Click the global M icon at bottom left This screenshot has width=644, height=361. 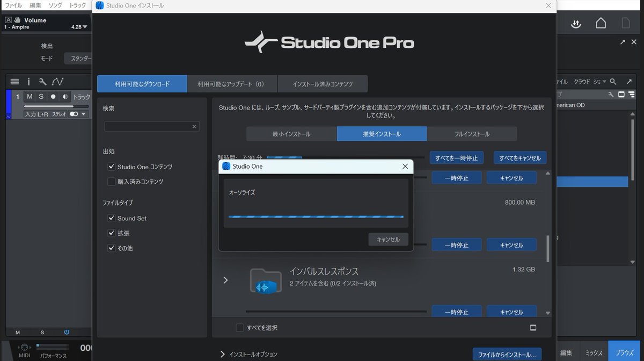(x=18, y=332)
